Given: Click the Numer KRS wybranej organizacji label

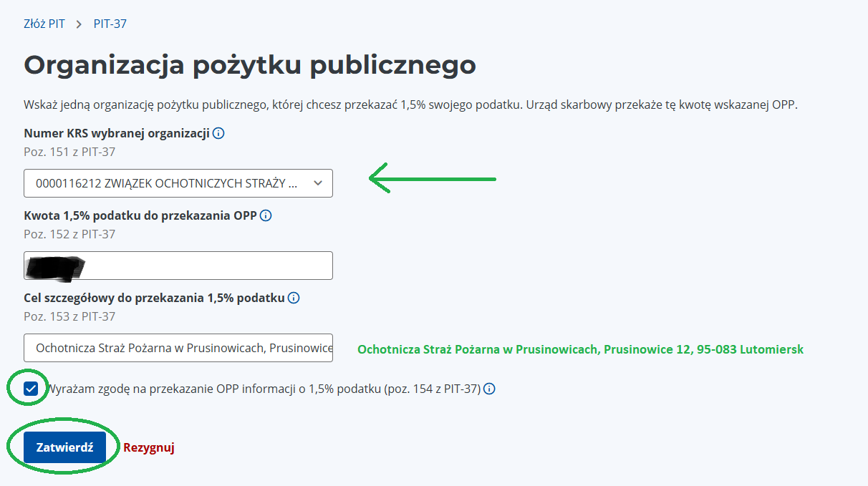Looking at the screenshot, I should tap(117, 133).
